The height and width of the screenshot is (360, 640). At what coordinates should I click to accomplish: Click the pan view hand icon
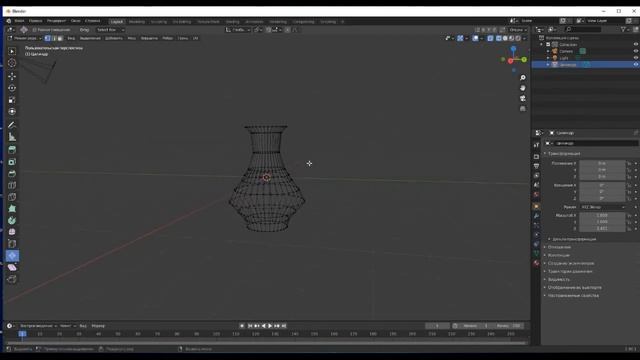522,88
